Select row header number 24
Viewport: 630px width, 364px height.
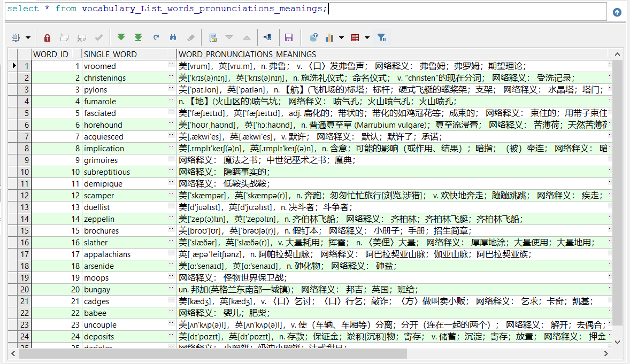point(25,336)
